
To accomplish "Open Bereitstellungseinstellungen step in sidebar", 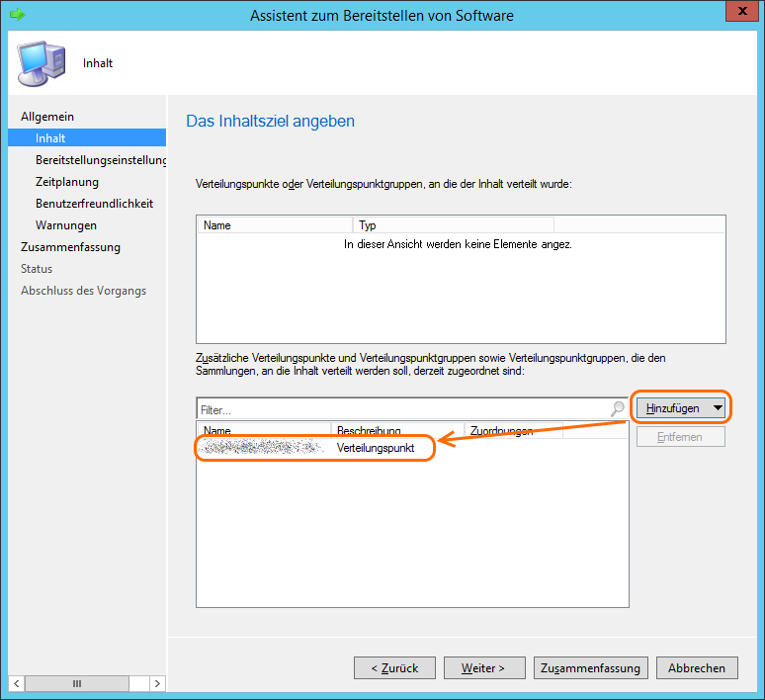I will pos(100,160).
